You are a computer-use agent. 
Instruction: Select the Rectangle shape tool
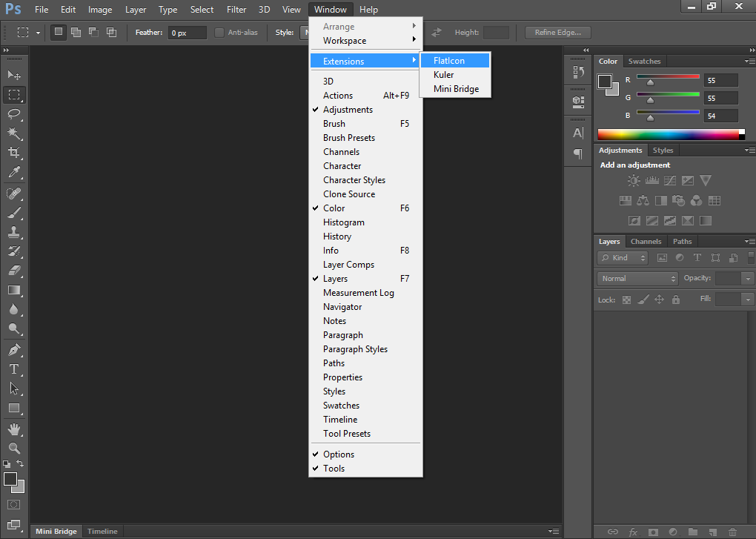click(x=14, y=408)
